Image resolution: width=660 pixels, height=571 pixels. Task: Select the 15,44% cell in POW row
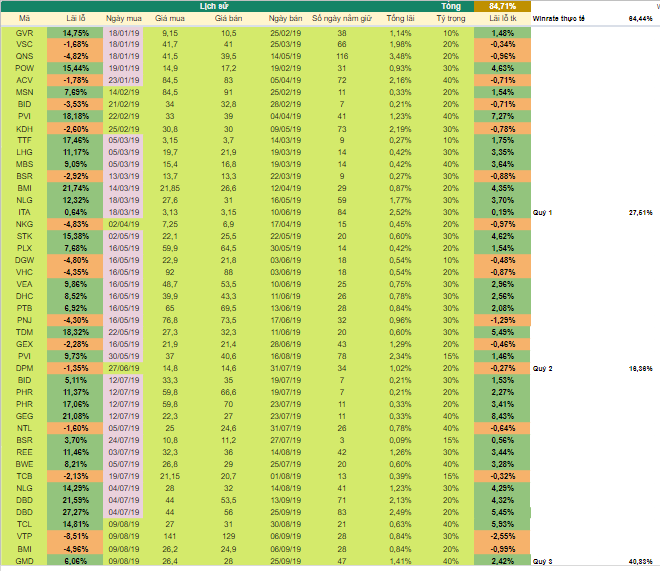click(x=75, y=68)
